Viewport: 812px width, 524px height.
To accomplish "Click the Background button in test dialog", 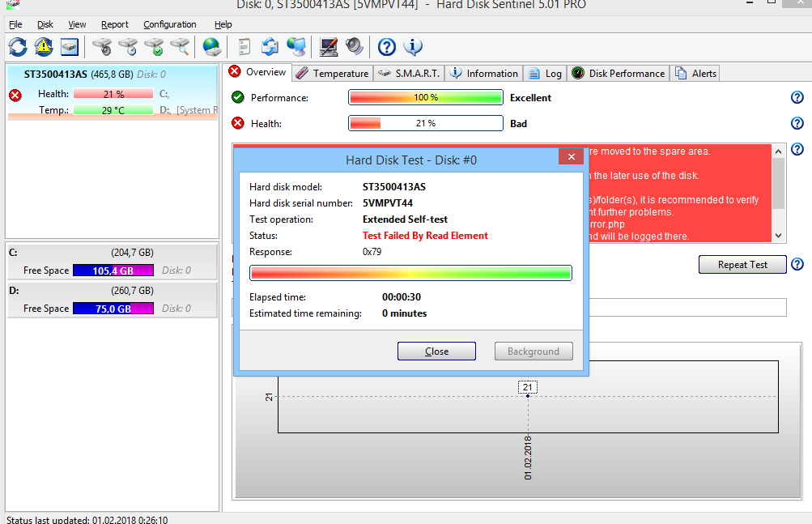I will pyautogui.click(x=534, y=351).
